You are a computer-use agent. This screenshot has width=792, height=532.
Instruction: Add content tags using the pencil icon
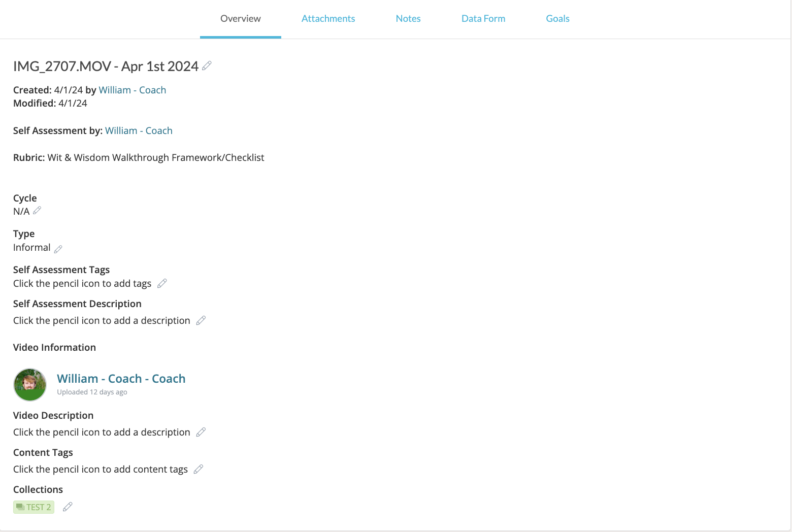click(x=199, y=469)
